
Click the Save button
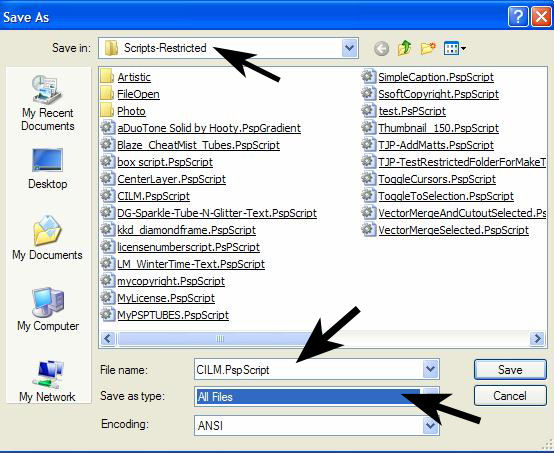(510, 370)
